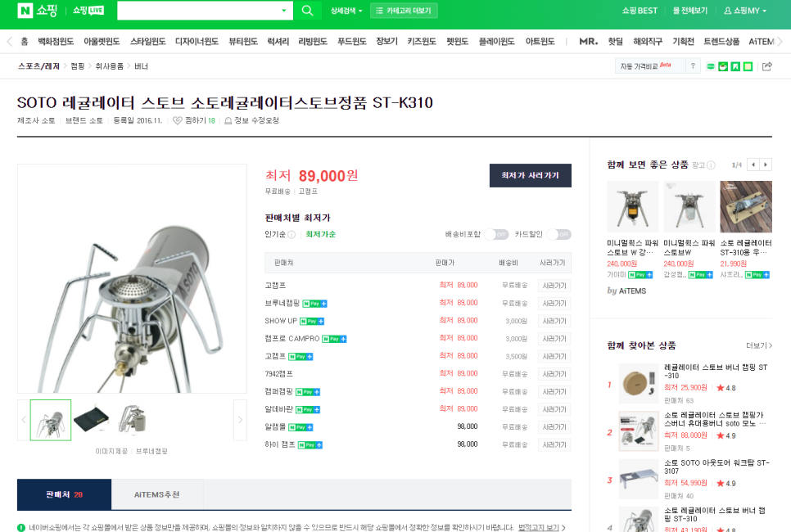Click the 정보 수정요청 bell icon
The image size is (791, 532).
pyautogui.click(x=228, y=120)
